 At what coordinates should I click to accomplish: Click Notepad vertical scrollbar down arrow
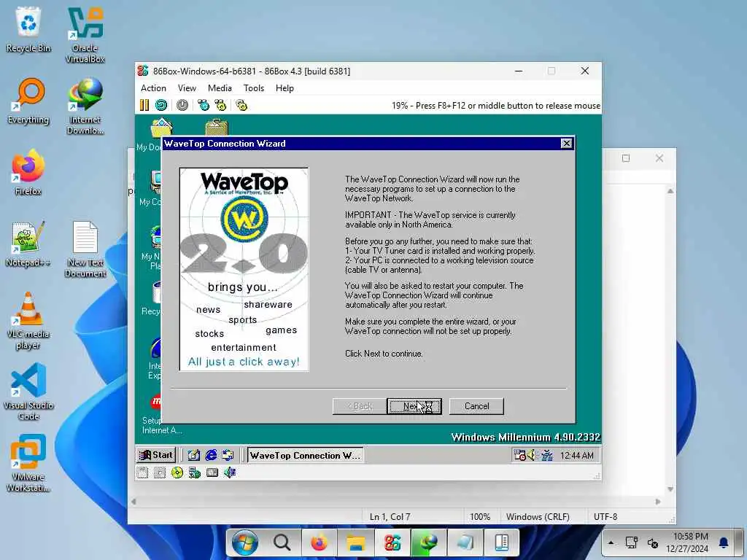tap(670, 489)
